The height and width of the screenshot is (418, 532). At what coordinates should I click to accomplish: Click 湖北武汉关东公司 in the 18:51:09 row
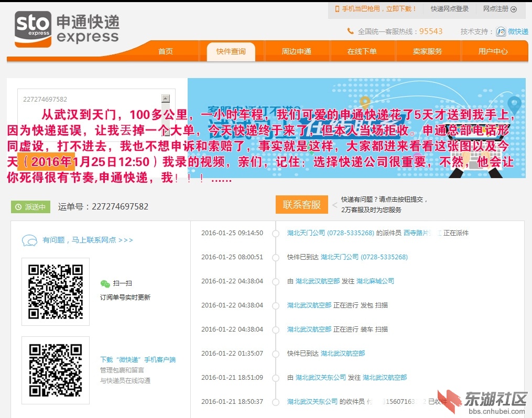(321, 377)
